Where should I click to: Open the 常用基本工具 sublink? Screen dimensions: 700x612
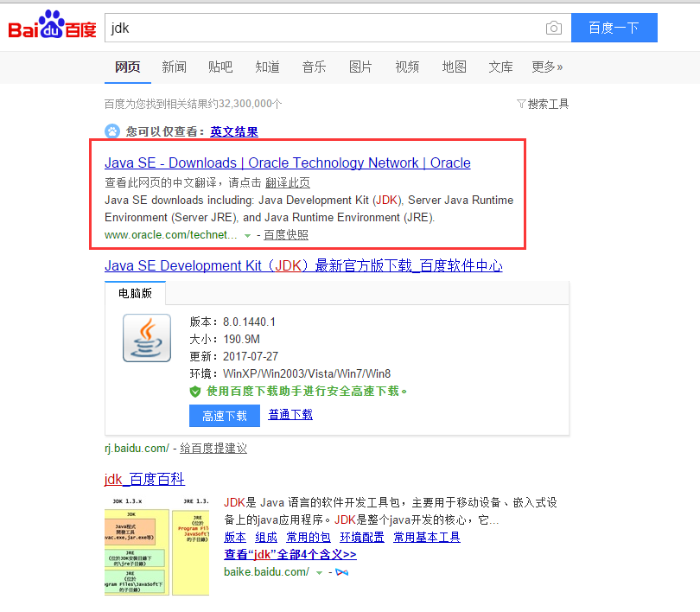coord(427,537)
